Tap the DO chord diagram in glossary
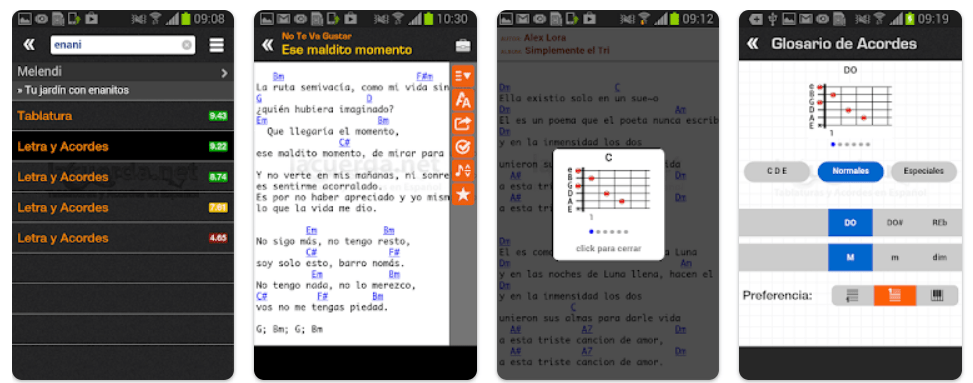Image resolution: width=973 pixels, height=383 pixels. click(851, 106)
